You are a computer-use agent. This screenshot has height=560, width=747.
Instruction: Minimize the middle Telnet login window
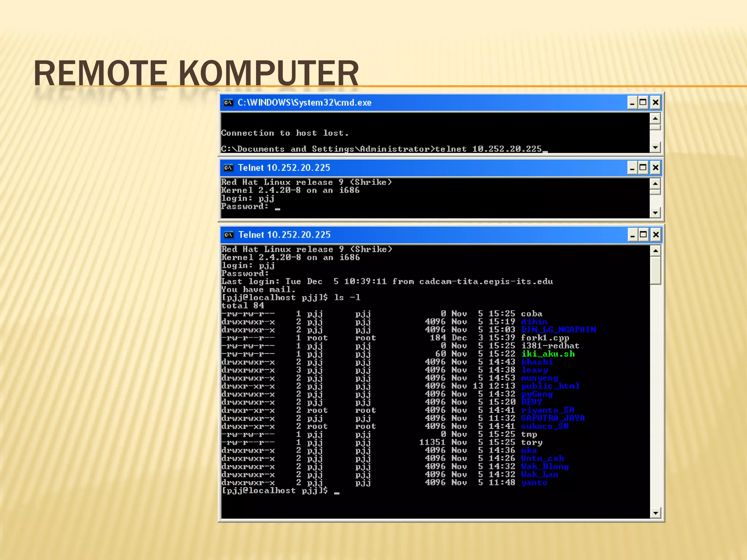point(632,168)
